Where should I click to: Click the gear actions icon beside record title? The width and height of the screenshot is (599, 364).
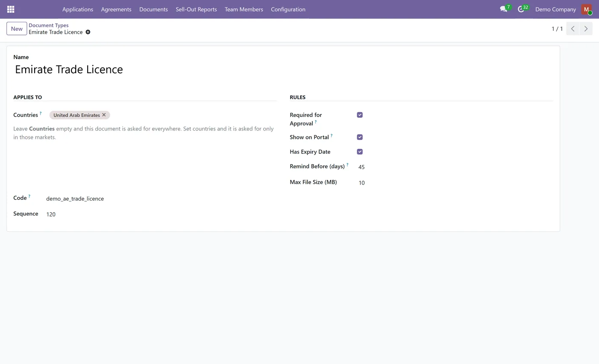pos(88,32)
